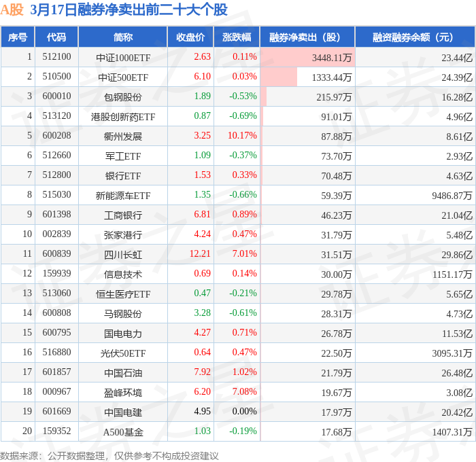The image size is (476, 462).
Task: Click the 收盘价 column header
Action: pyautogui.click(x=190, y=37)
